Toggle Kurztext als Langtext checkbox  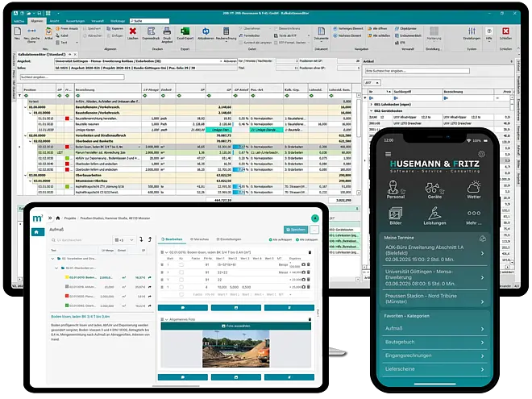coord(240,43)
